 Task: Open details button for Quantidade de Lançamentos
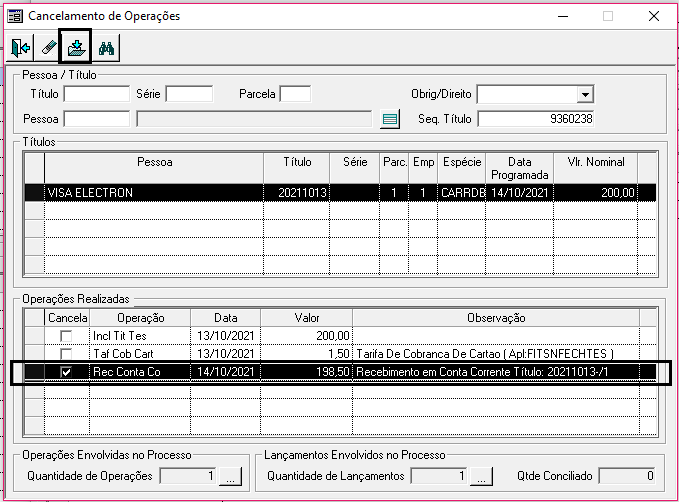pyautogui.click(x=481, y=476)
